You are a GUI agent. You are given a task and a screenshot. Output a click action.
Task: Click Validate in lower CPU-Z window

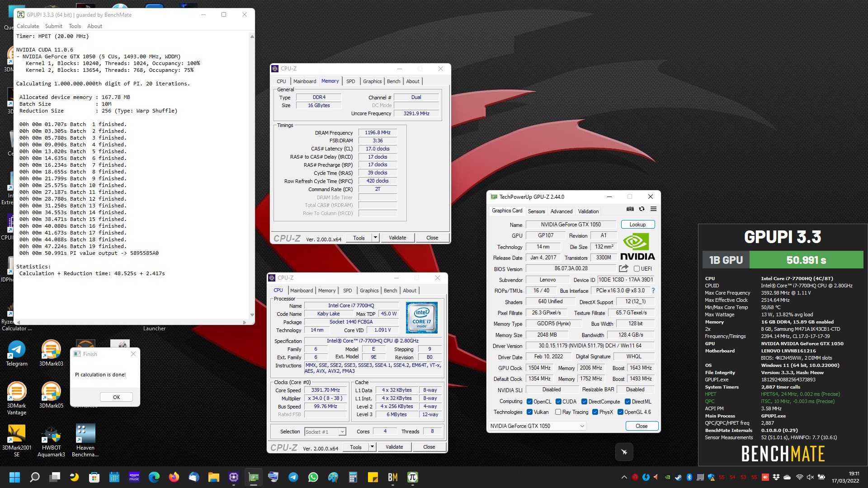394,447
